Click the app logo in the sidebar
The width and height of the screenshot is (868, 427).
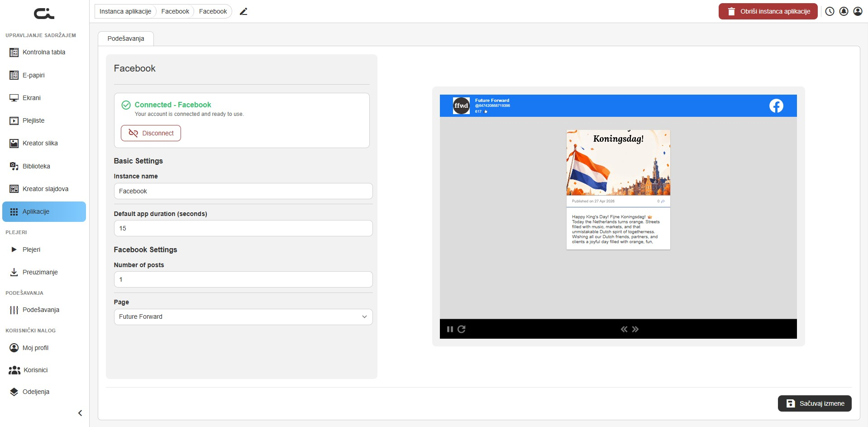(44, 14)
